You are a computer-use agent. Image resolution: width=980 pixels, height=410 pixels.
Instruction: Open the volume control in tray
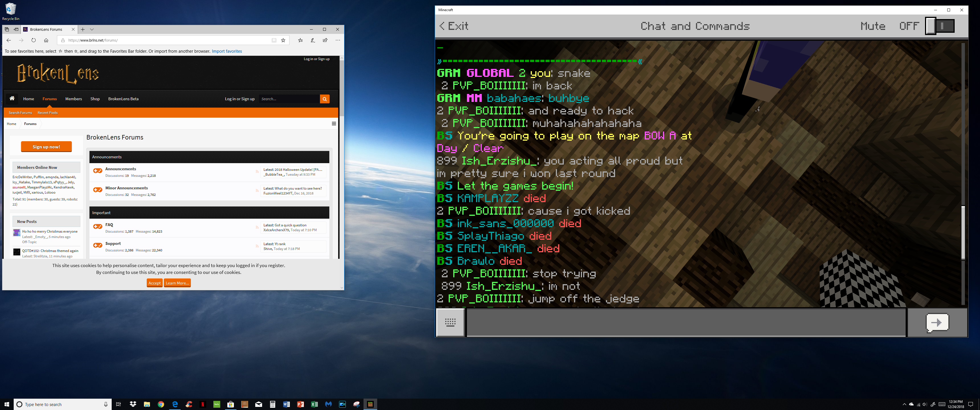[x=925, y=404]
